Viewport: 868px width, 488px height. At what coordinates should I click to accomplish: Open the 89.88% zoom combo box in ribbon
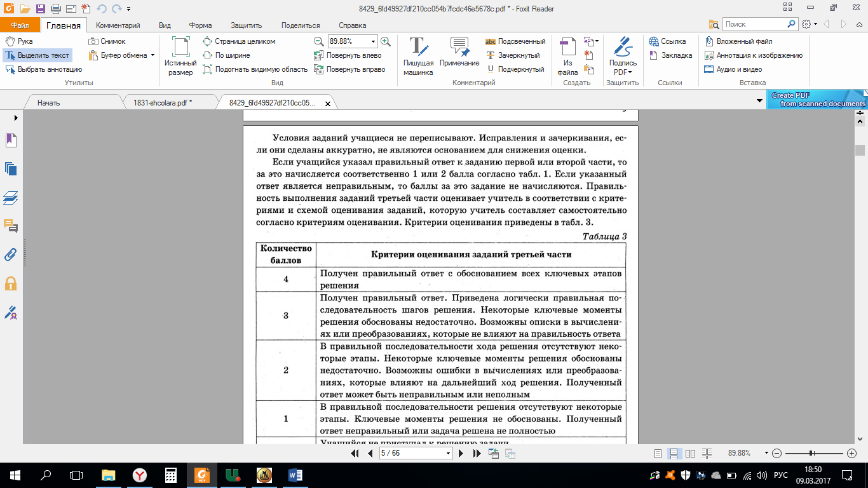353,41
